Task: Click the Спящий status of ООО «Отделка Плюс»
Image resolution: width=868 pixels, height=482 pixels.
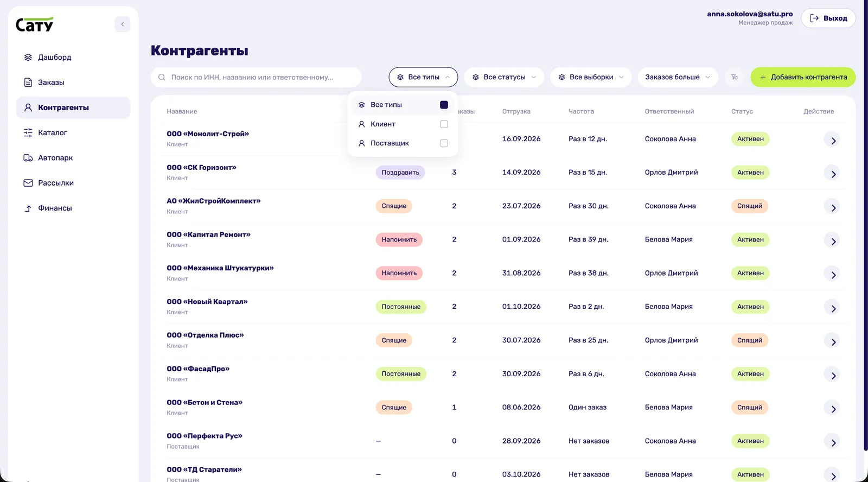Action: click(750, 340)
